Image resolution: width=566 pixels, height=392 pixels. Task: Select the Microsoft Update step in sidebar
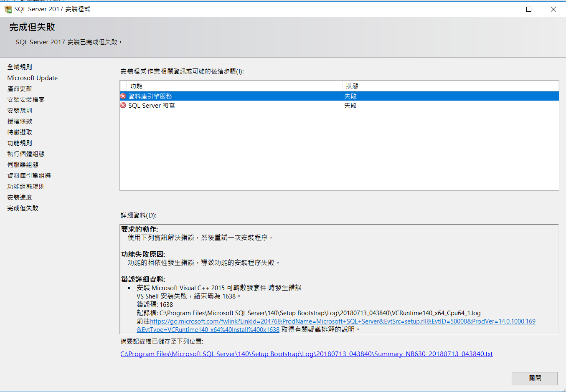tap(33, 78)
